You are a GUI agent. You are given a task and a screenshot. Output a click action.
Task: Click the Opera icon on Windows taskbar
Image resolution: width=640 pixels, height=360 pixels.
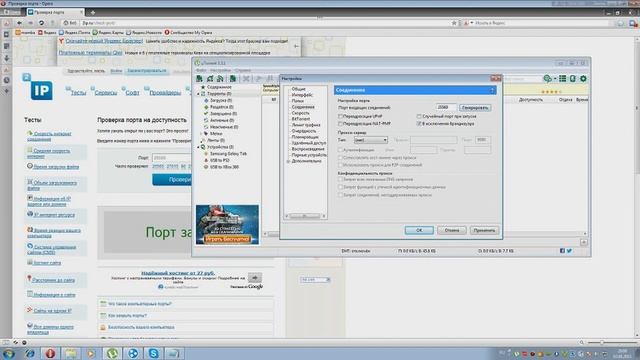click(50, 353)
